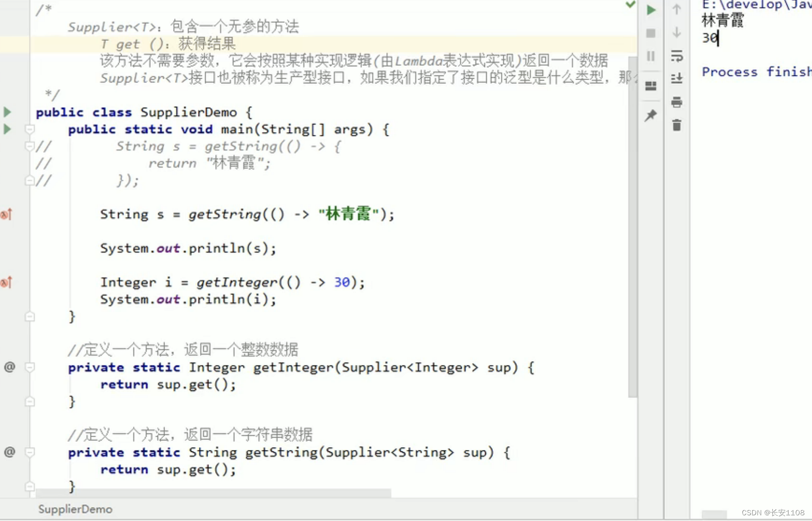Viewport: 812px width, 521px height.
Task: Click the Stop process icon
Action: pyautogui.click(x=651, y=33)
